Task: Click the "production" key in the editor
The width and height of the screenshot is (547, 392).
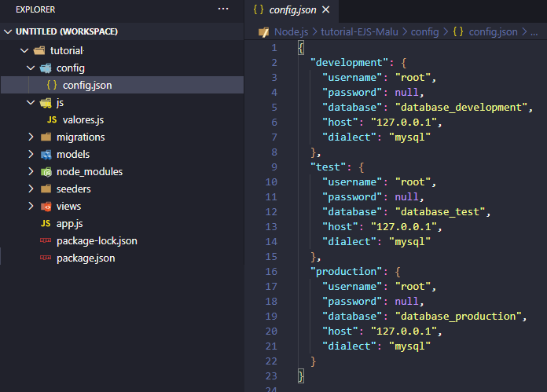Action: 346,272
